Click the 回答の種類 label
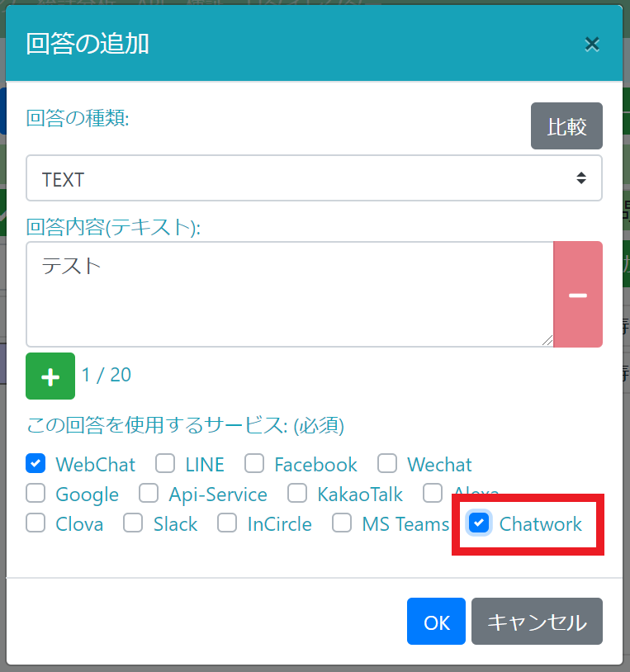The width and height of the screenshot is (630, 672). pyautogui.click(x=78, y=118)
